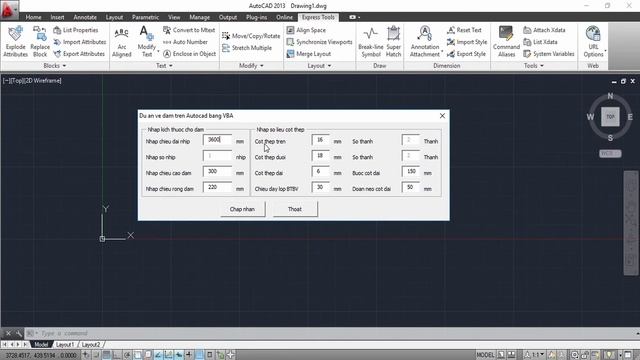
Task: Click the Modify Text icon
Action: (146, 33)
